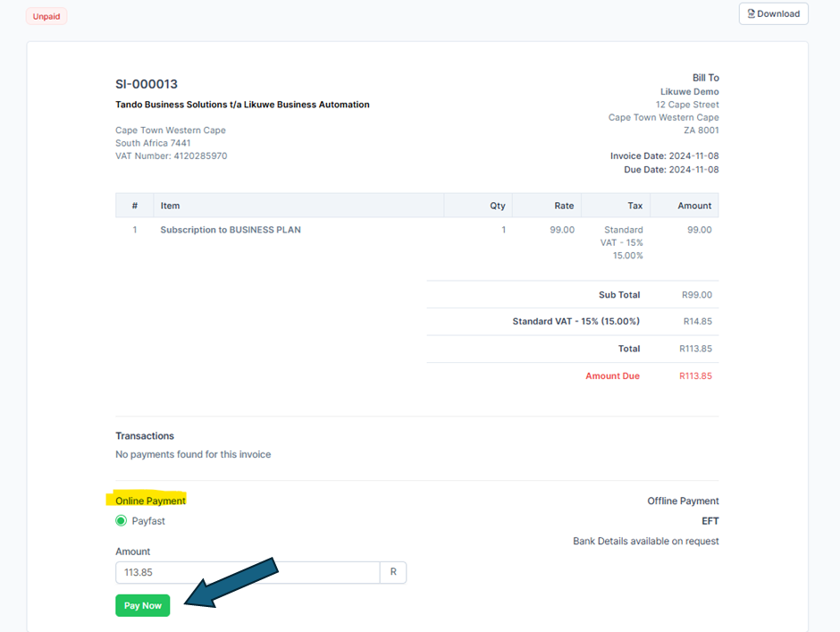Click the Likuwe Demo customer name
This screenshot has height=632, width=840.
click(x=689, y=92)
